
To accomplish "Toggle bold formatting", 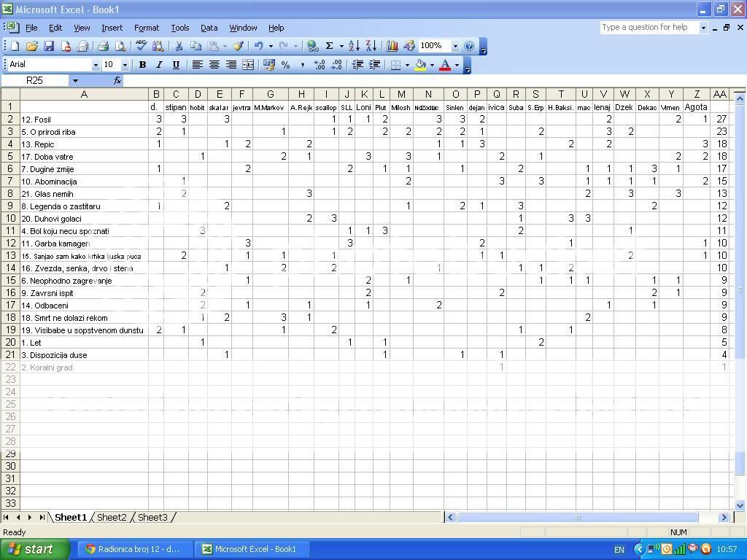I will [x=142, y=65].
